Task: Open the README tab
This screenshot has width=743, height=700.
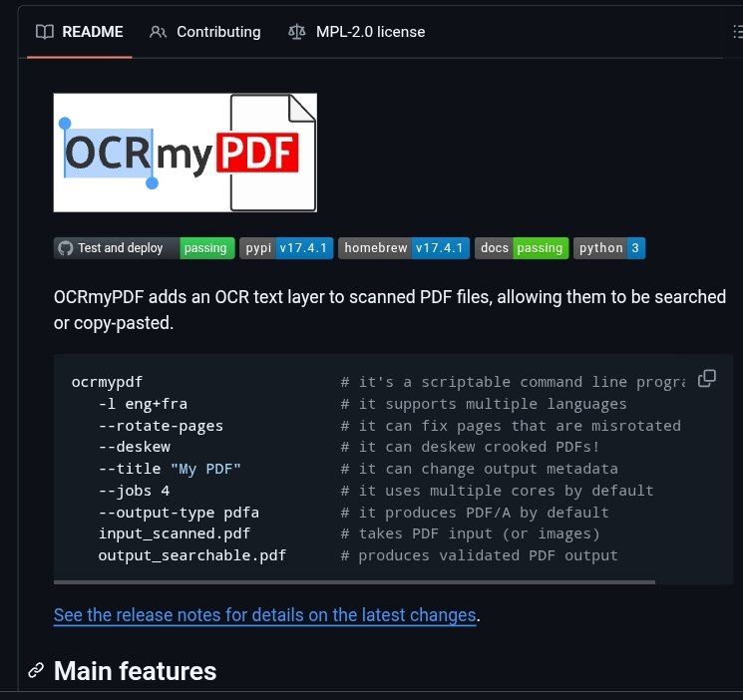Action: coord(80,32)
